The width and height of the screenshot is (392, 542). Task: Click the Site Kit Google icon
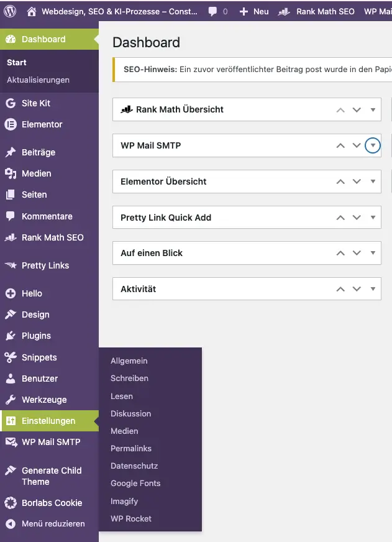[11, 103]
